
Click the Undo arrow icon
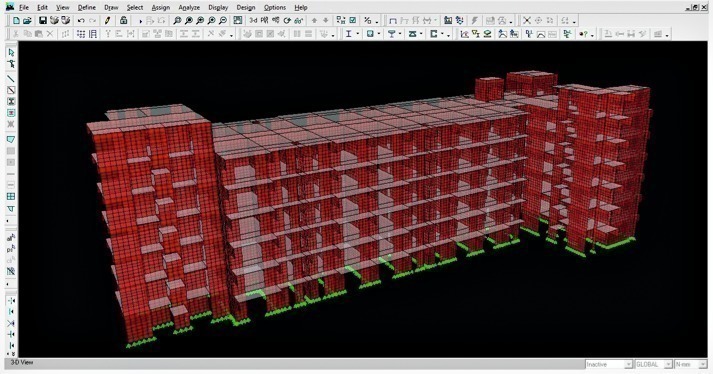[81, 20]
